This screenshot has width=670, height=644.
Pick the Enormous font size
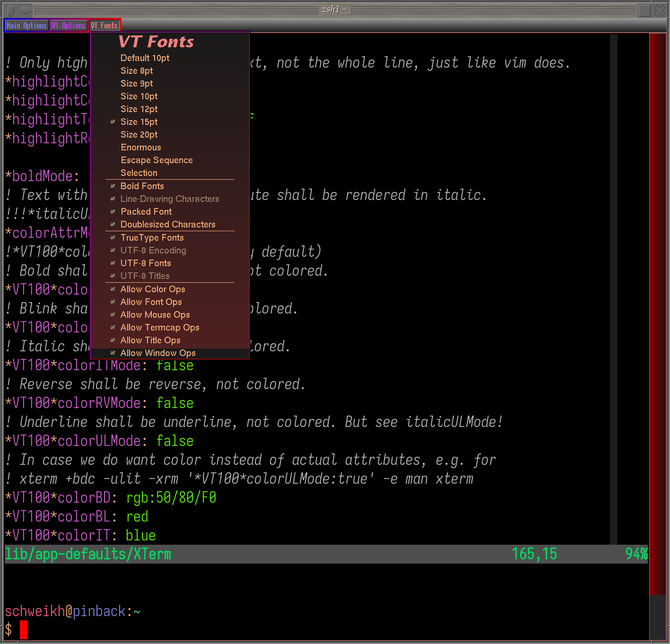click(141, 148)
